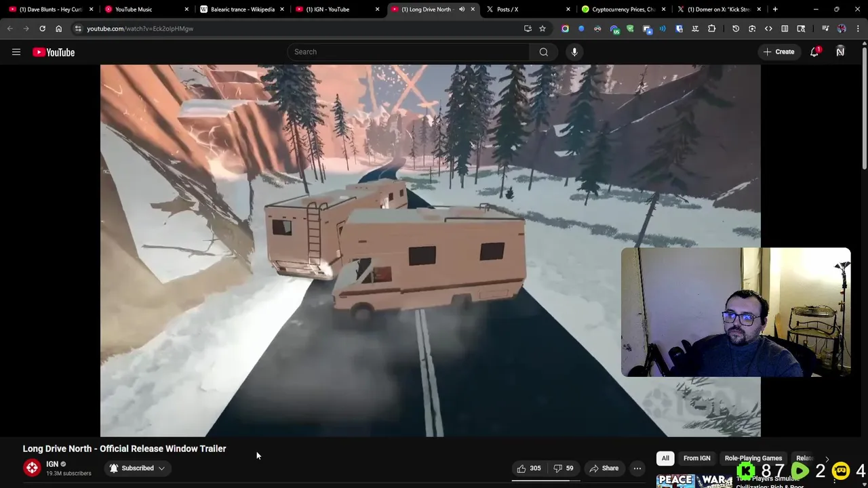Open the extensions puzzle icon
868x488 pixels.
pos(711,28)
